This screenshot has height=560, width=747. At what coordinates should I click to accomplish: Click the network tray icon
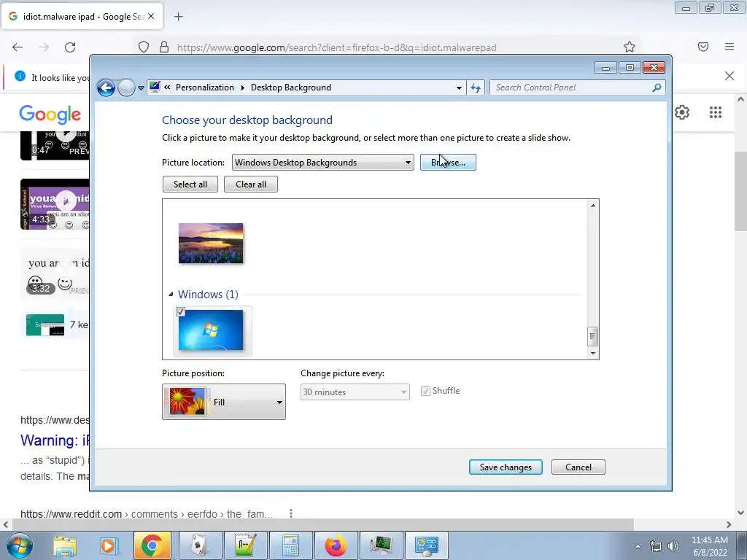(656, 546)
